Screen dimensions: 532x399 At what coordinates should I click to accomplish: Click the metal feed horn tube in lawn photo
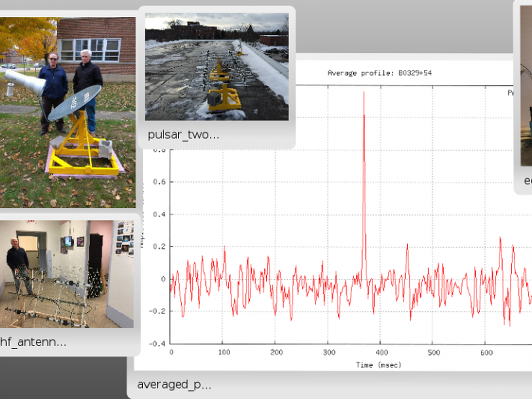[24, 82]
